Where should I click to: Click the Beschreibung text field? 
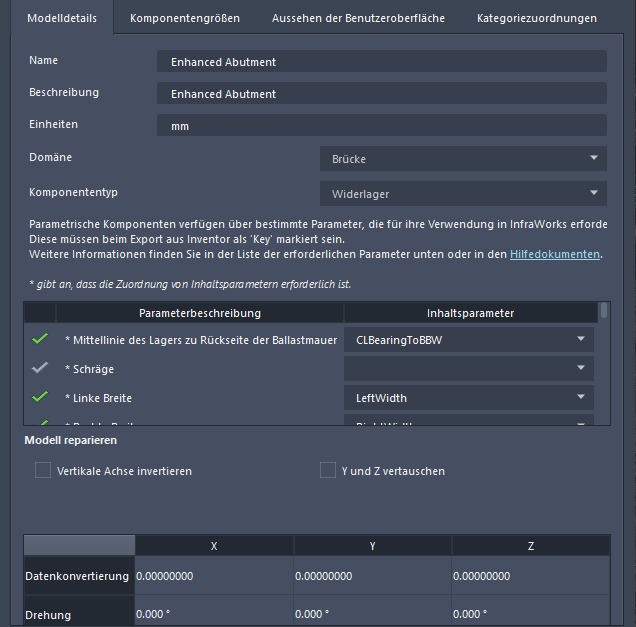pos(381,93)
